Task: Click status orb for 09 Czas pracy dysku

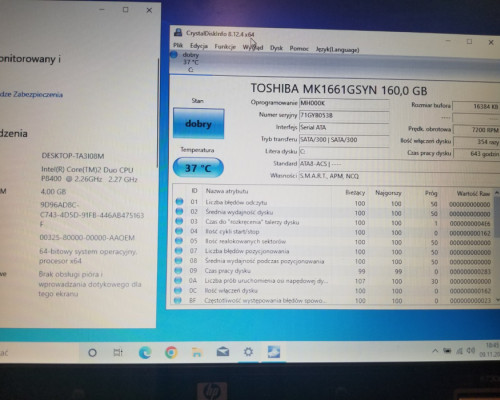Action: (179, 270)
